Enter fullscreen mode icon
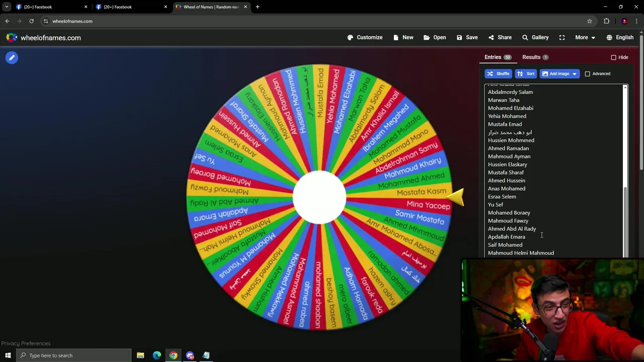644x362 pixels. [x=562, y=38]
